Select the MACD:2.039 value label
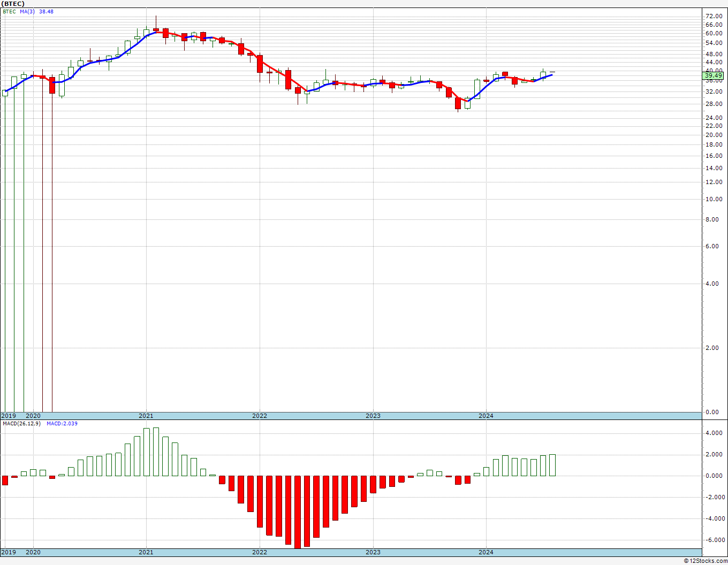Screen dimensions: 728x565 coord(62,423)
